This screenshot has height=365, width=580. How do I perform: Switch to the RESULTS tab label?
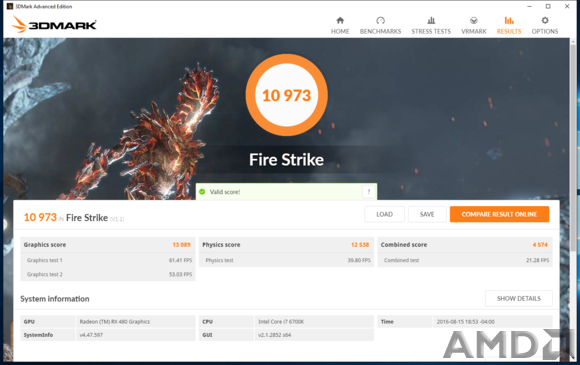coord(509,31)
